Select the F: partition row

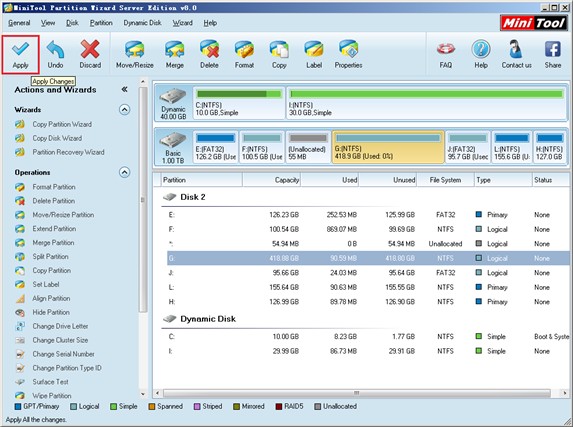pos(368,229)
